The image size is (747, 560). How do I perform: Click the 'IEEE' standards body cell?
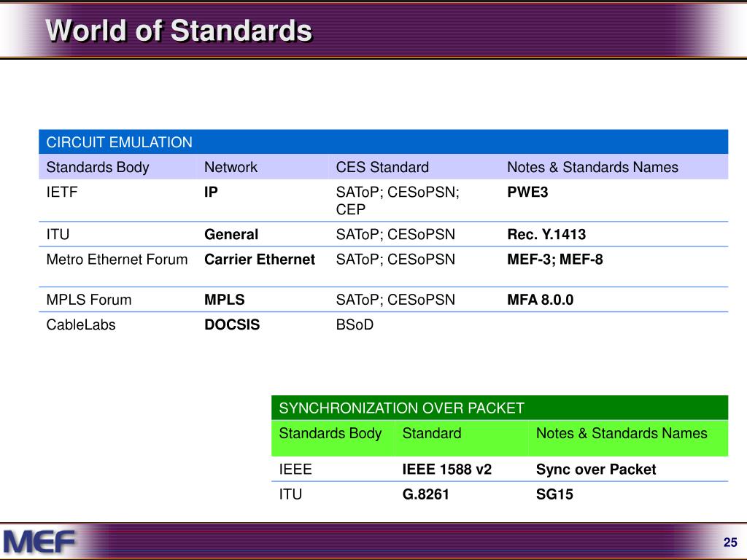pos(295,469)
